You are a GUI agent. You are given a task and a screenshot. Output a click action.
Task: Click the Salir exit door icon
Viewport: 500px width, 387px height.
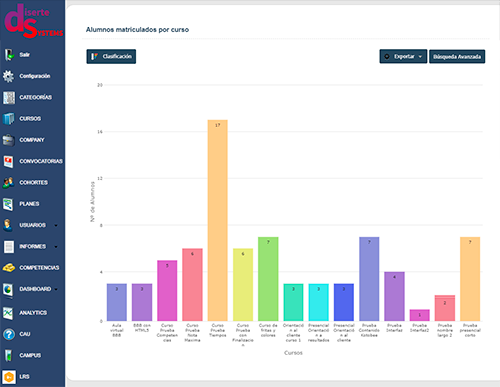[x=9, y=55]
